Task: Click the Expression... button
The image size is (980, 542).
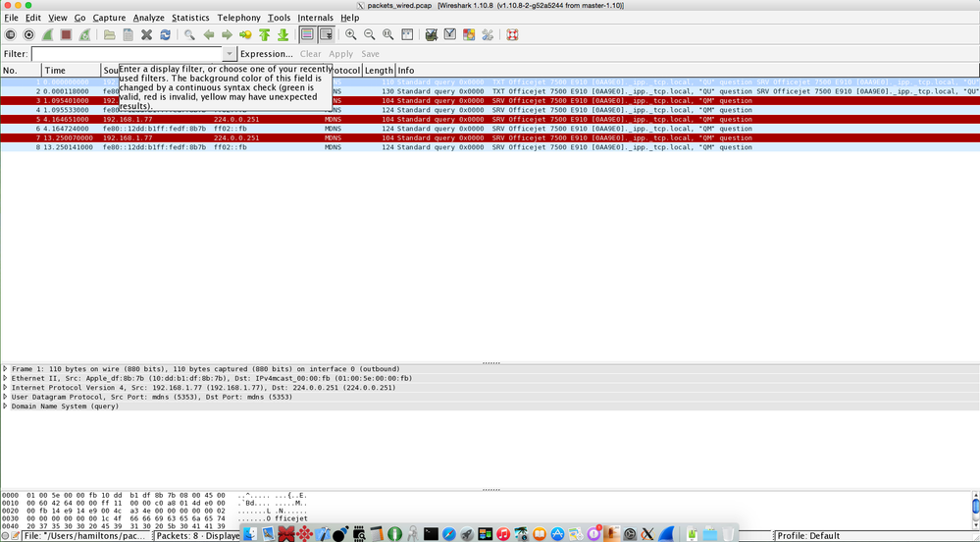Action: point(266,54)
